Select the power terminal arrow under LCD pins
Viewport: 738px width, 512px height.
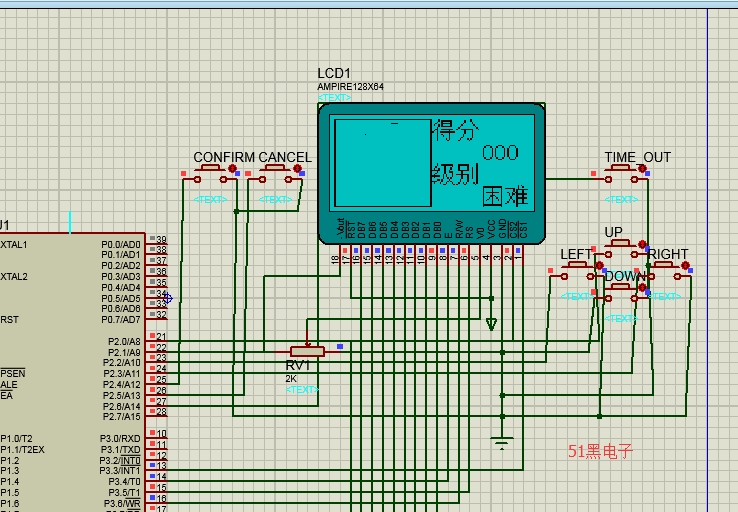click(491, 324)
